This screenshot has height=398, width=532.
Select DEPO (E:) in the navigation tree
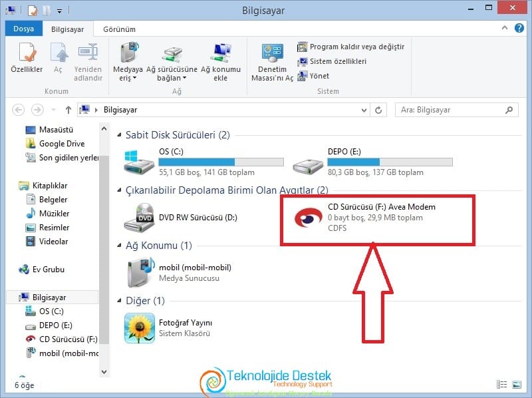tap(49, 325)
